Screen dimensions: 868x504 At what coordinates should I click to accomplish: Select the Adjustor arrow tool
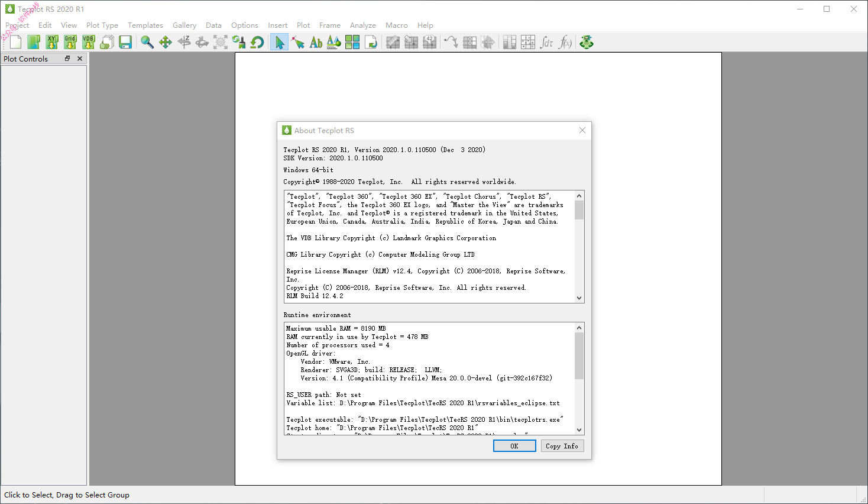click(298, 42)
